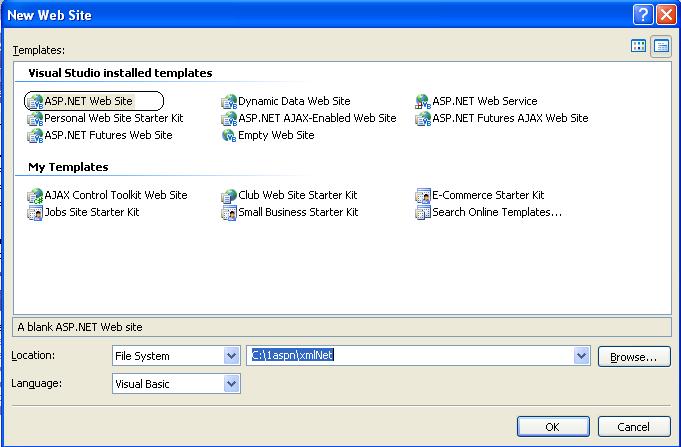This screenshot has height=447, width=681.
Task: Pick the ASP.NET Web Service icon
Action: point(423,101)
